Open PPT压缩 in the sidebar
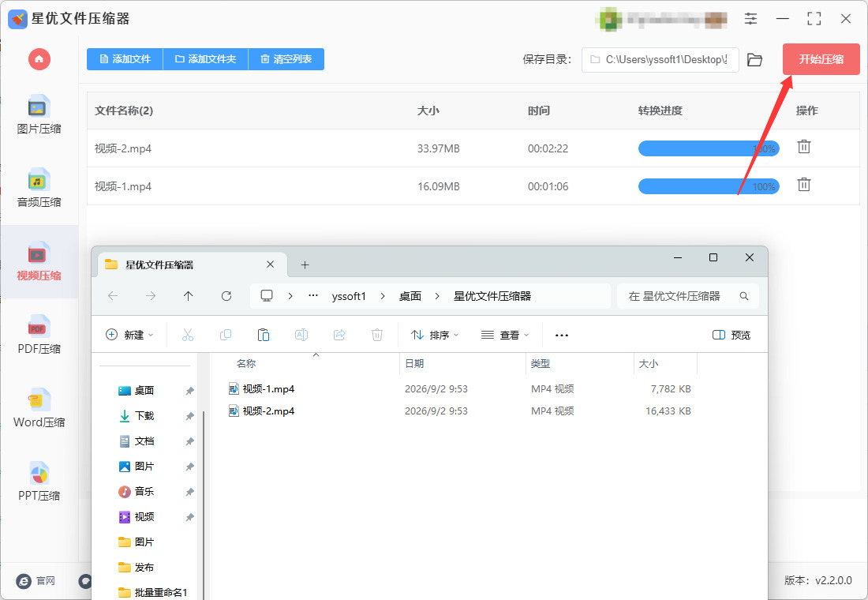This screenshot has height=600, width=868. (39, 482)
